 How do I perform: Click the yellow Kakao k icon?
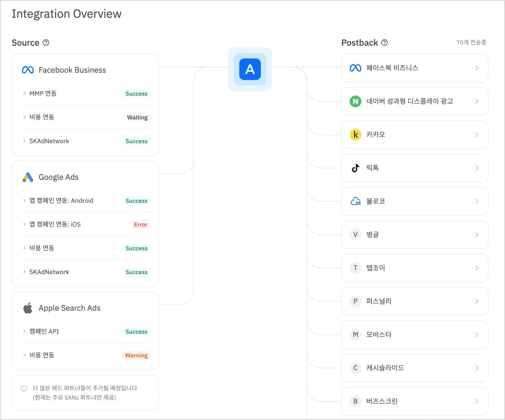click(x=355, y=135)
